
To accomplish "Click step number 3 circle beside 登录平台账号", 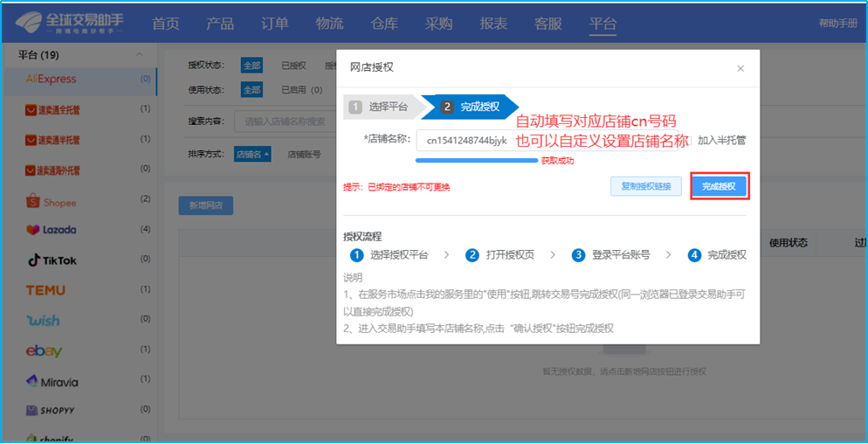I will click(x=578, y=255).
